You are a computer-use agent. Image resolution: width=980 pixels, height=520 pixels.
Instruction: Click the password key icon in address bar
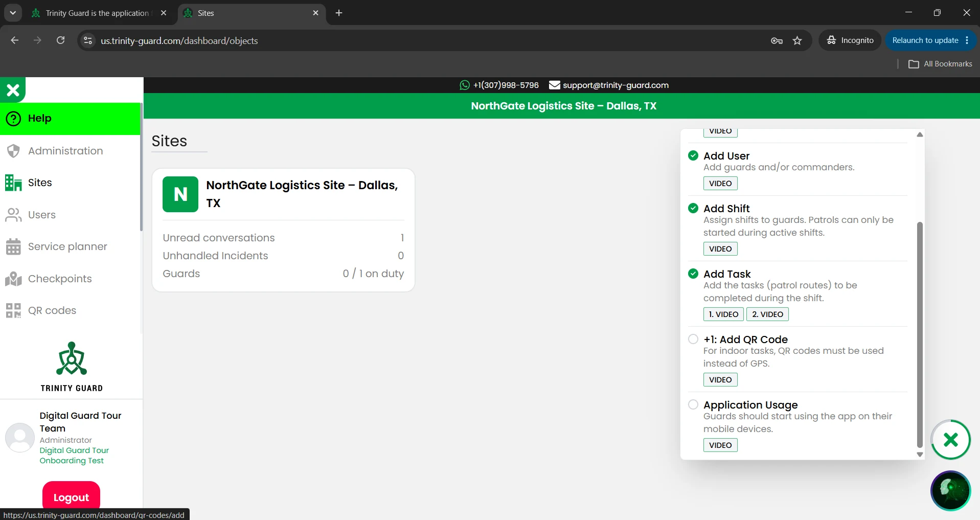(777, 40)
